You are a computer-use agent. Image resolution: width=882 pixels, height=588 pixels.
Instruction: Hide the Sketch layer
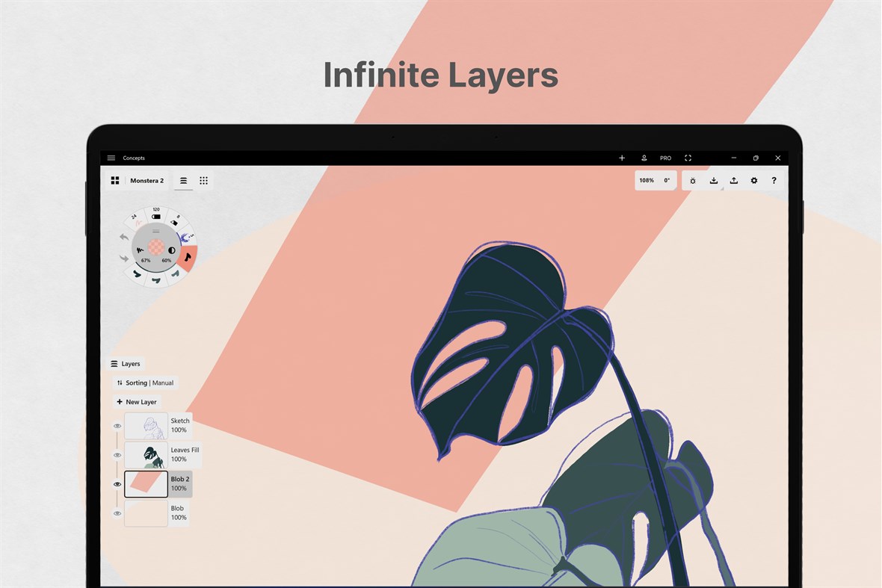(x=117, y=426)
